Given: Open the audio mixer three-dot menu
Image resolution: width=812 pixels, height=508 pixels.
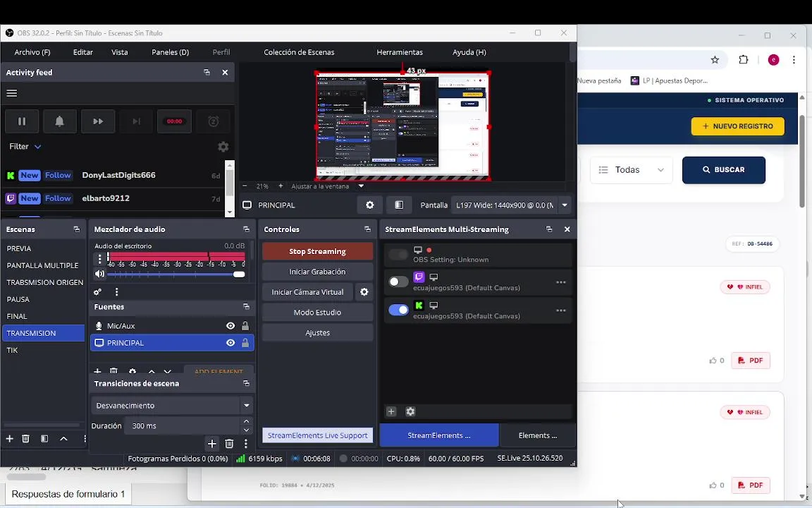Looking at the screenshot, I should [116, 292].
